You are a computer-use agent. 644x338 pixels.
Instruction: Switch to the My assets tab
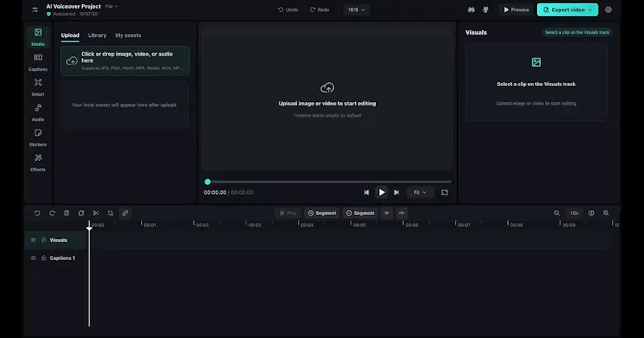tap(128, 35)
